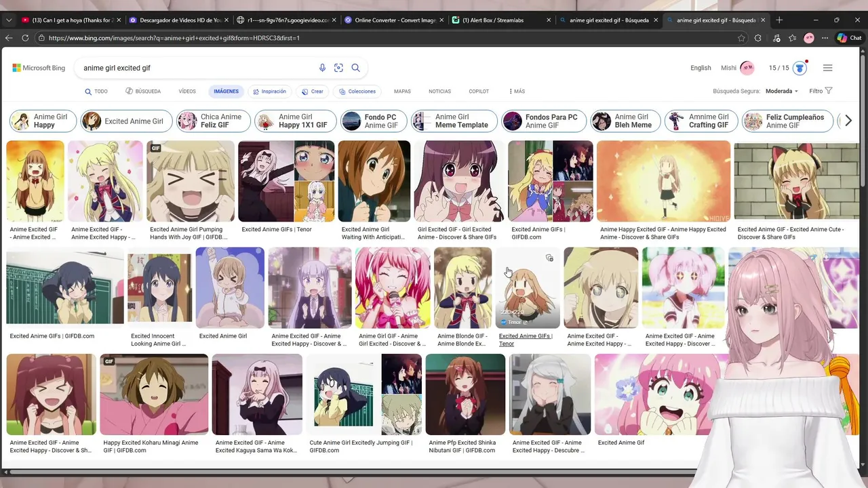Select the VÍDEOS category
The width and height of the screenshot is (868, 488).
[187, 91]
